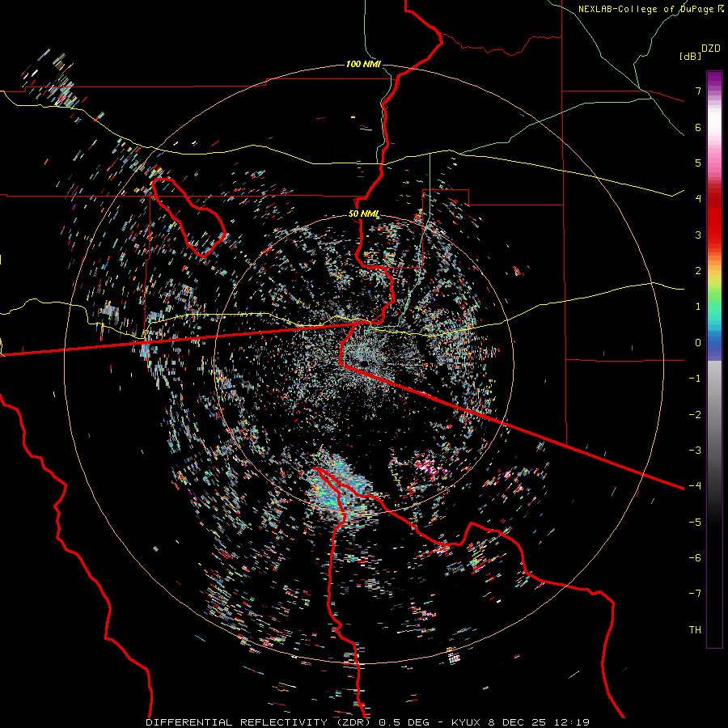Click the -6 dB value on color scale
728x728 pixels.
695,557
